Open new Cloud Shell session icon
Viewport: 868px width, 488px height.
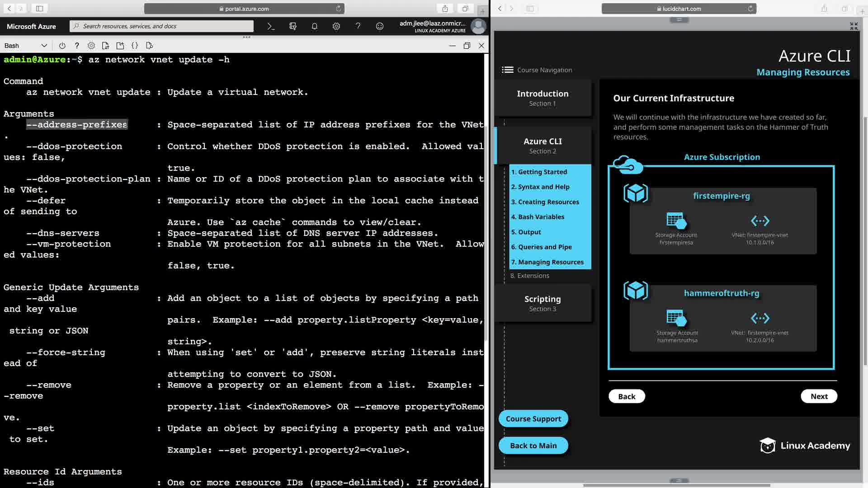(120, 46)
